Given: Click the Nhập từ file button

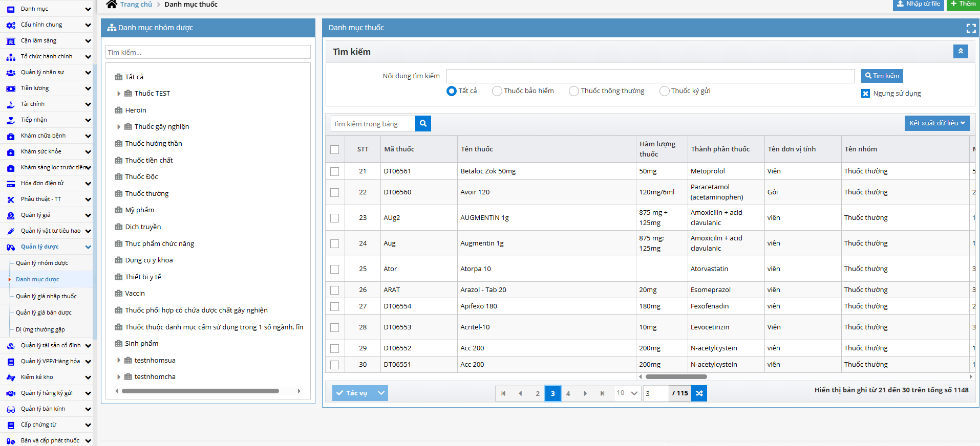Looking at the screenshot, I should tap(918, 4).
